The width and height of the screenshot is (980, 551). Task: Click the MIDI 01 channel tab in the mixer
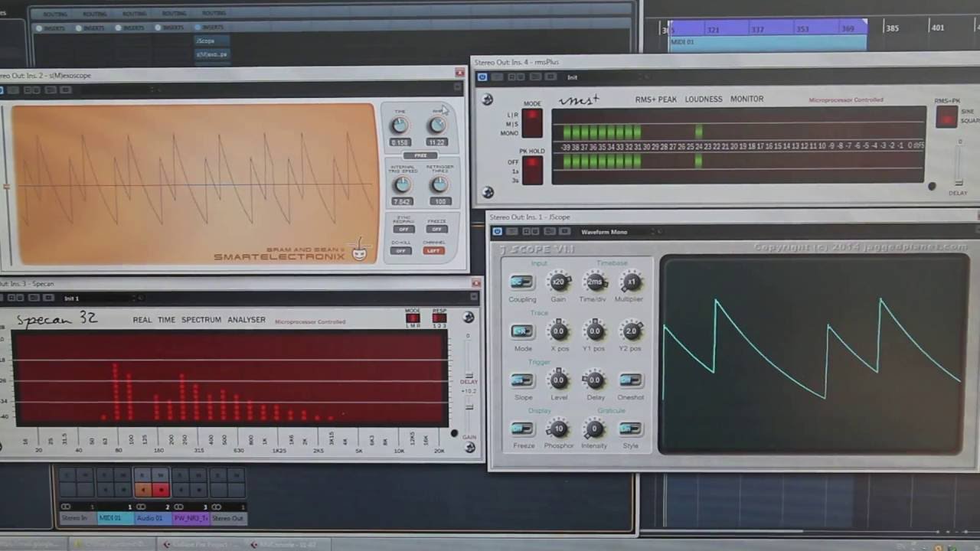[x=115, y=518]
